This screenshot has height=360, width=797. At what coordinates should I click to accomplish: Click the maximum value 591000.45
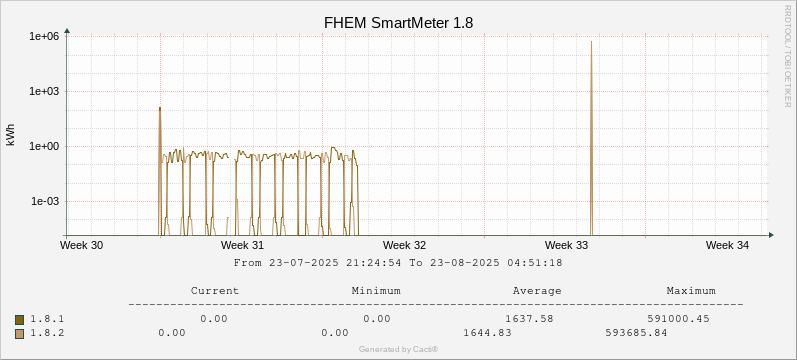tap(679, 319)
